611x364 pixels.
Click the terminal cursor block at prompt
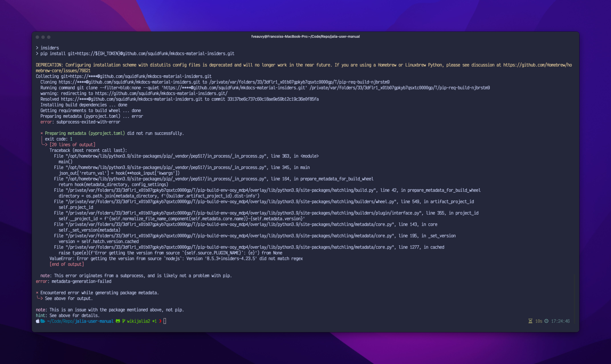[x=165, y=321]
